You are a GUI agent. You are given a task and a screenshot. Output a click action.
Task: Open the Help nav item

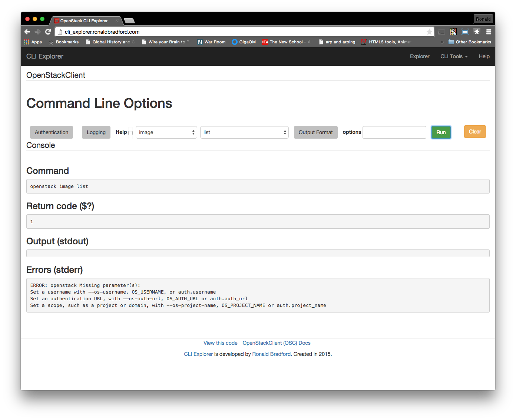pyautogui.click(x=484, y=56)
